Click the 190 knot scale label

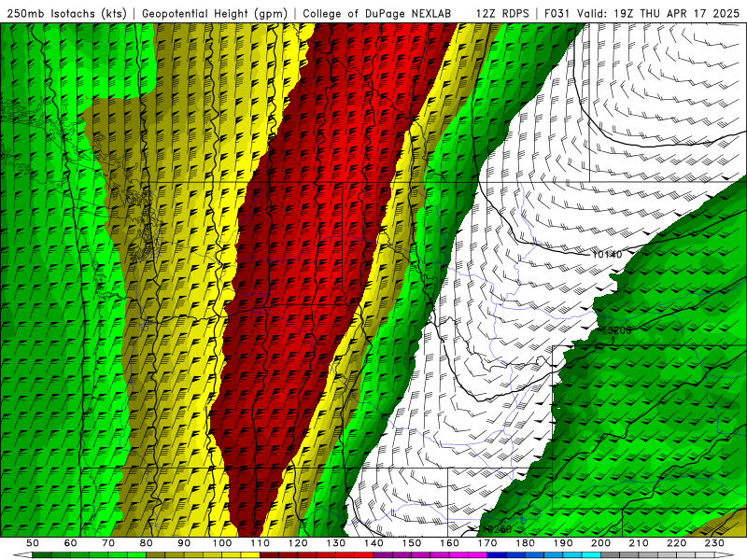pos(563,543)
